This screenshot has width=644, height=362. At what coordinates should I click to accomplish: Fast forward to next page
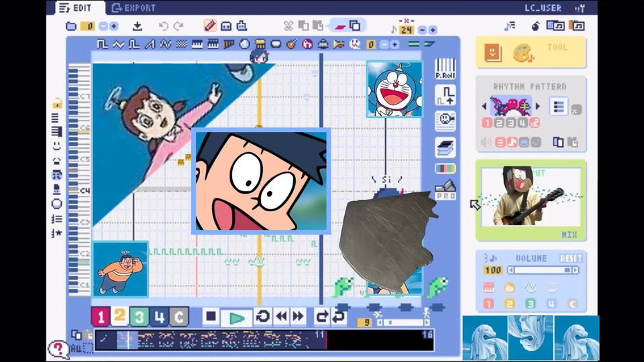298,316
